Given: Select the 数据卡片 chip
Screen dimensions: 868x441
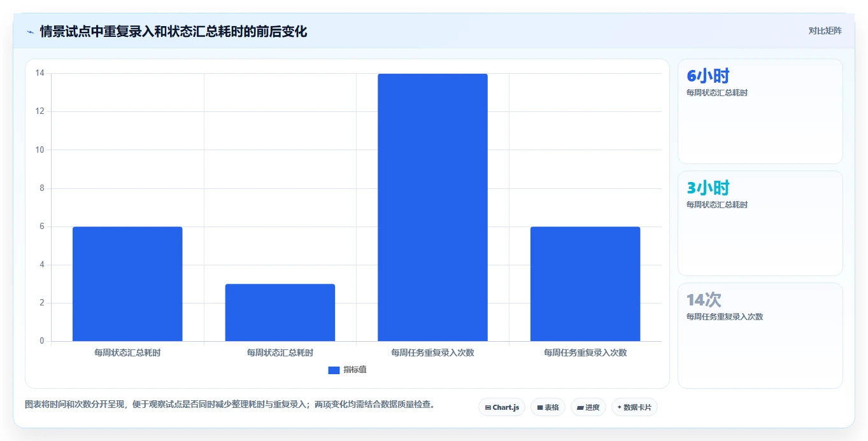Looking at the screenshot, I should click(634, 407).
